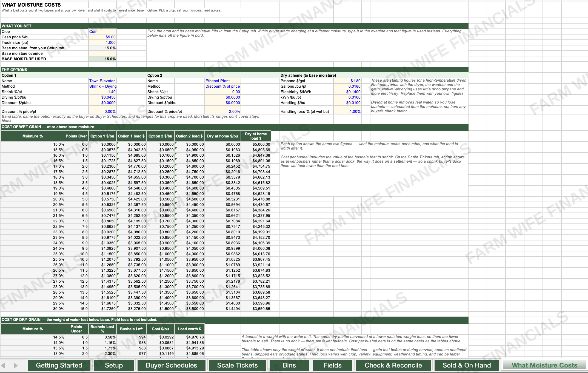Open the Discount % of price method cell
The height and width of the screenshot is (373, 588).
click(x=223, y=86)
